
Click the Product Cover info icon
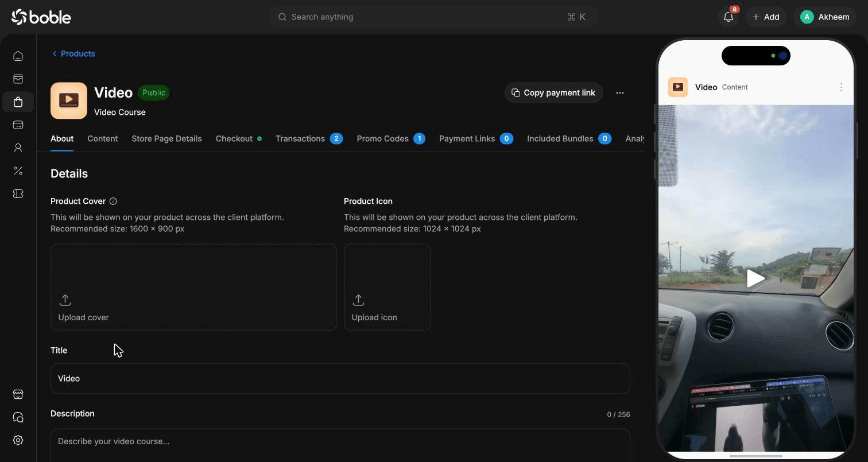coord(113,201)
